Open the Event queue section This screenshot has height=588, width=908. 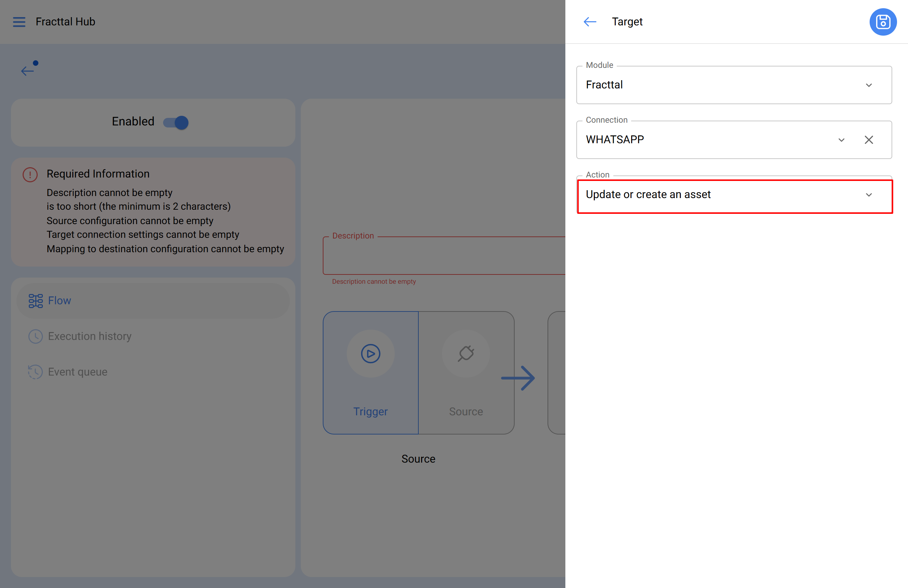77,372
